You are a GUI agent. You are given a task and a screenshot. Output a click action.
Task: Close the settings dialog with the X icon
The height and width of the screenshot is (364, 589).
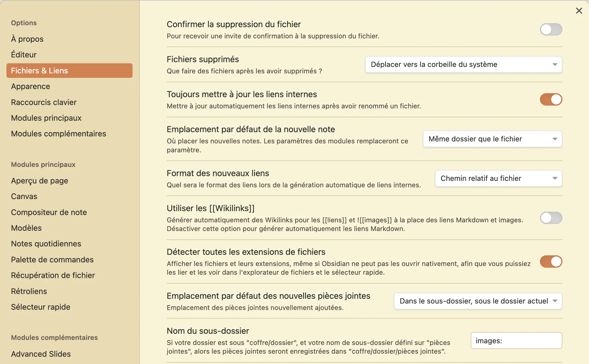(579, 11)
